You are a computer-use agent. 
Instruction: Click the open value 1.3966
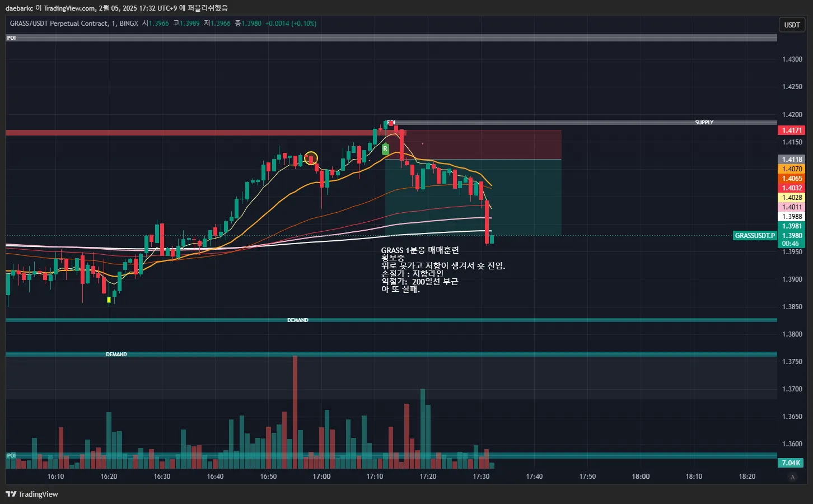click(x=158, y=24)
